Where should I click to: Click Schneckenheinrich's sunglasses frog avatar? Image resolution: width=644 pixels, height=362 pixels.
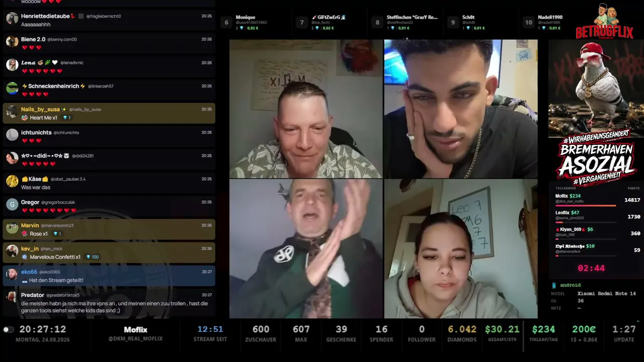click(x=12, y=88)
